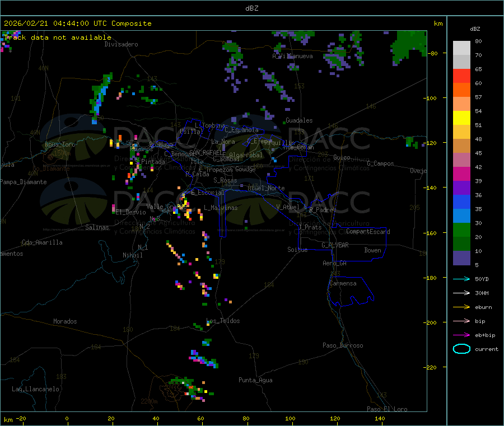This screenshot has width=504, height=426.
Task: Click the 5 dBZ purple color swatch
Action: [x=461, y=258]
